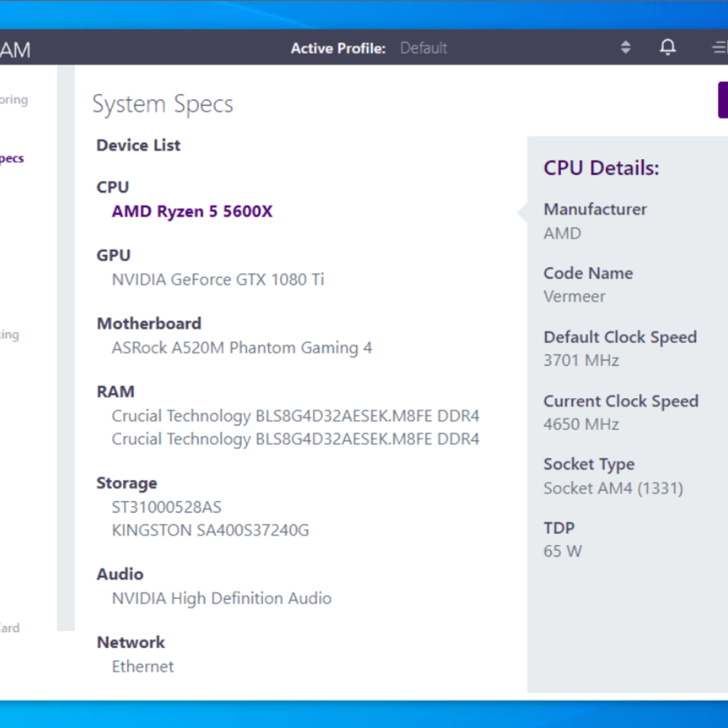
Task: Open the notifications bell icon
Action: pyautogui.click(x=667, y=47)
